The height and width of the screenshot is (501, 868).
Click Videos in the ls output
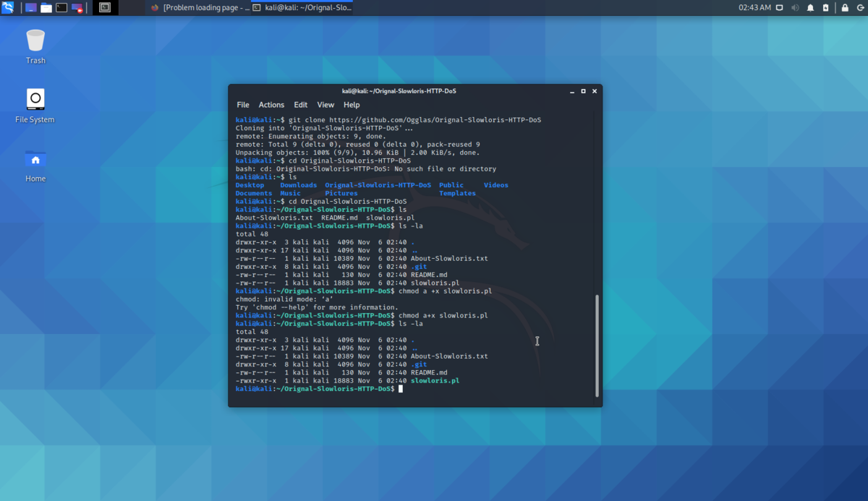click(496, 185)
